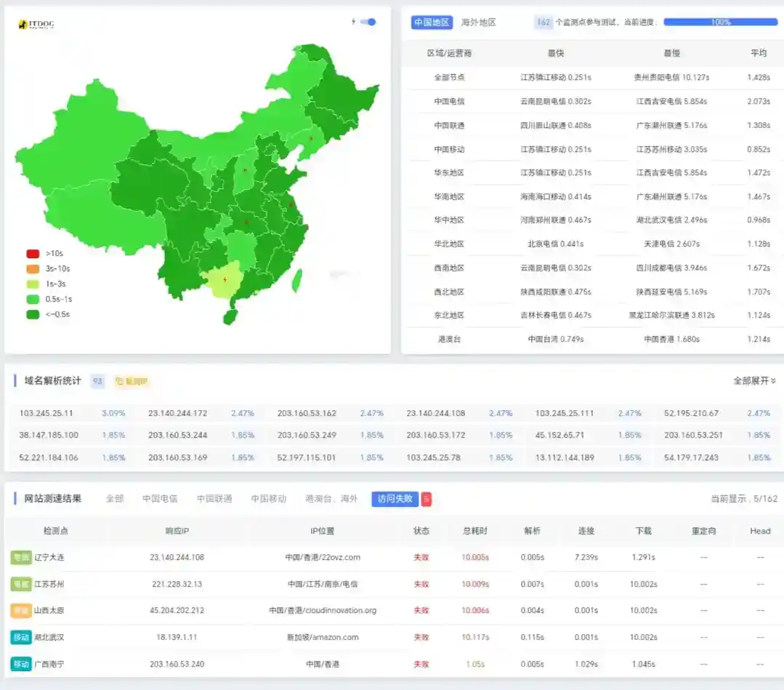Click the 100% test progress bar

click(x=720, y=23)
